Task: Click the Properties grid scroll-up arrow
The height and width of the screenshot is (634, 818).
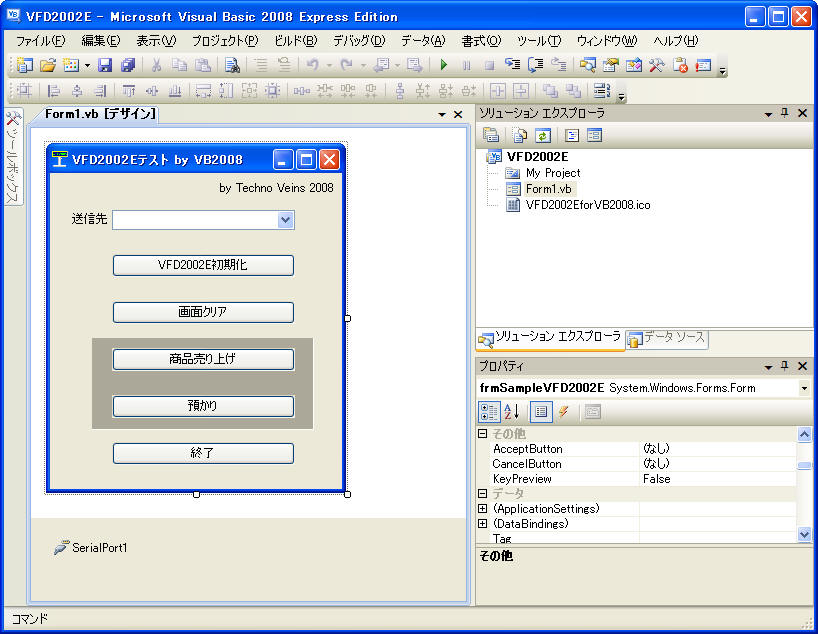Action: pos(804,434)
